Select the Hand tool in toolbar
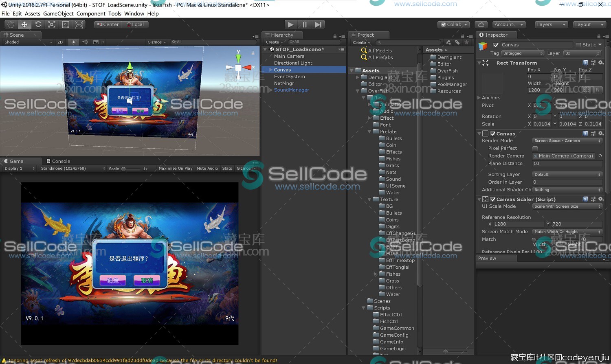 click(x=11, y=24)
